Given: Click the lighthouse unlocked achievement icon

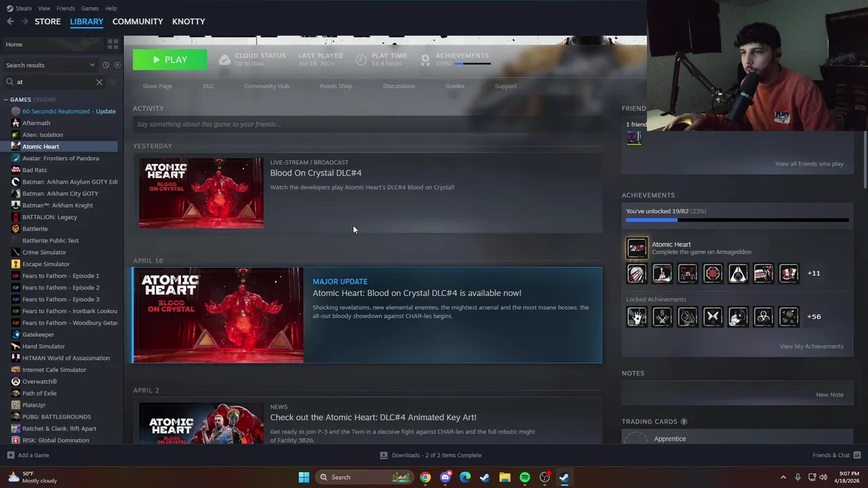Looking at the screenshot, I should (662, 273).
